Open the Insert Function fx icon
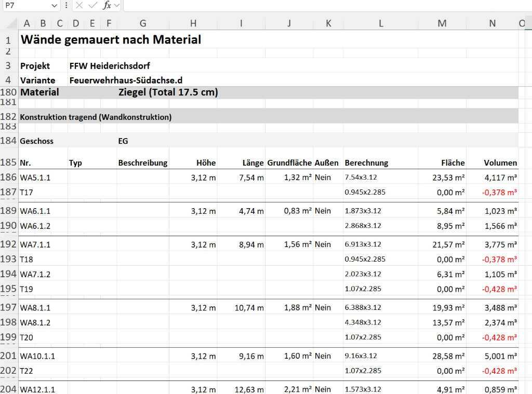532x394 pixels. click(107, 5)
